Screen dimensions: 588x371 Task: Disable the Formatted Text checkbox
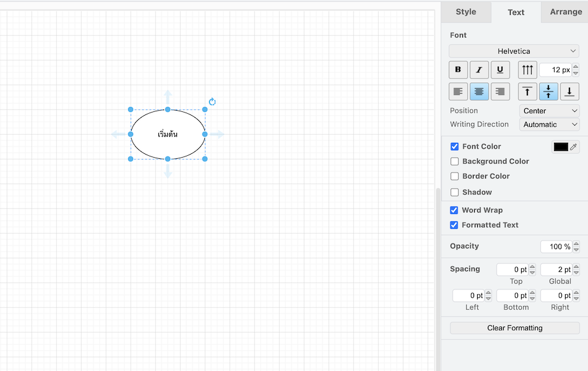tap(454, 225)
